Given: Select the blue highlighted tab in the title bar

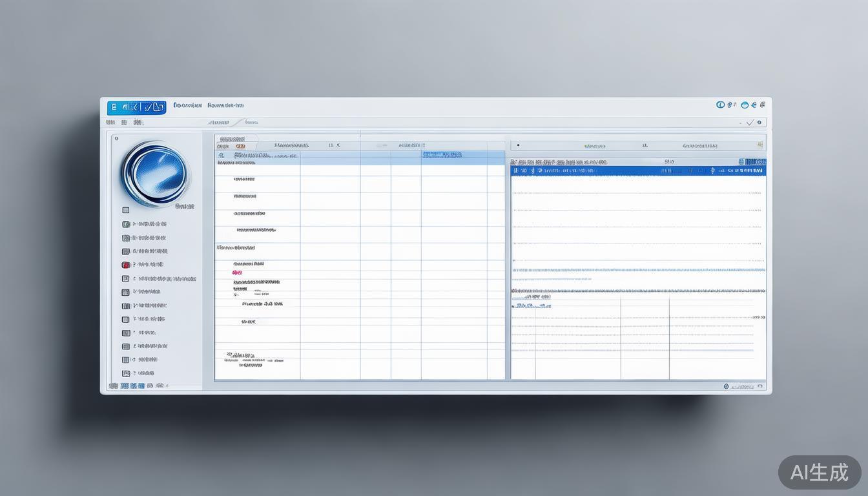Looking at the screenshot, I should 136,107.
